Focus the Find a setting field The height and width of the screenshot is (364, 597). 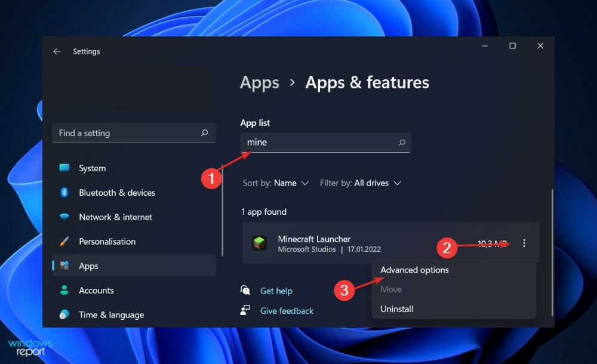pyautogui.click(x=134, y=133)
